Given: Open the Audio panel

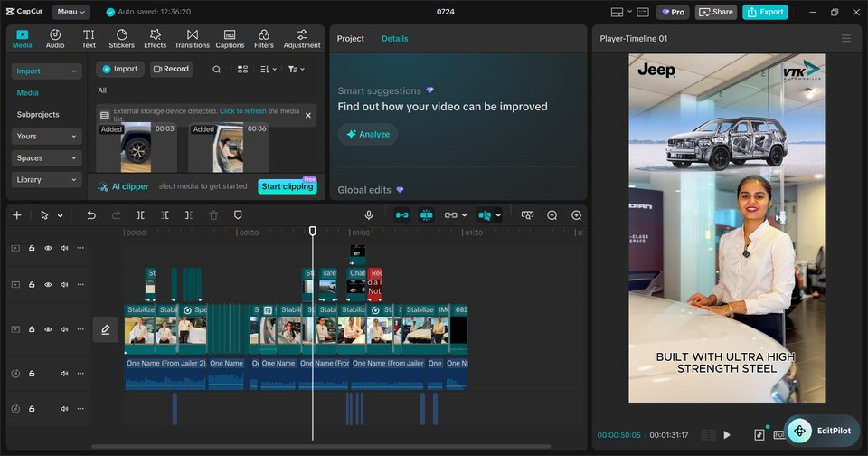Looking at the screenshot, I should 55,39.
